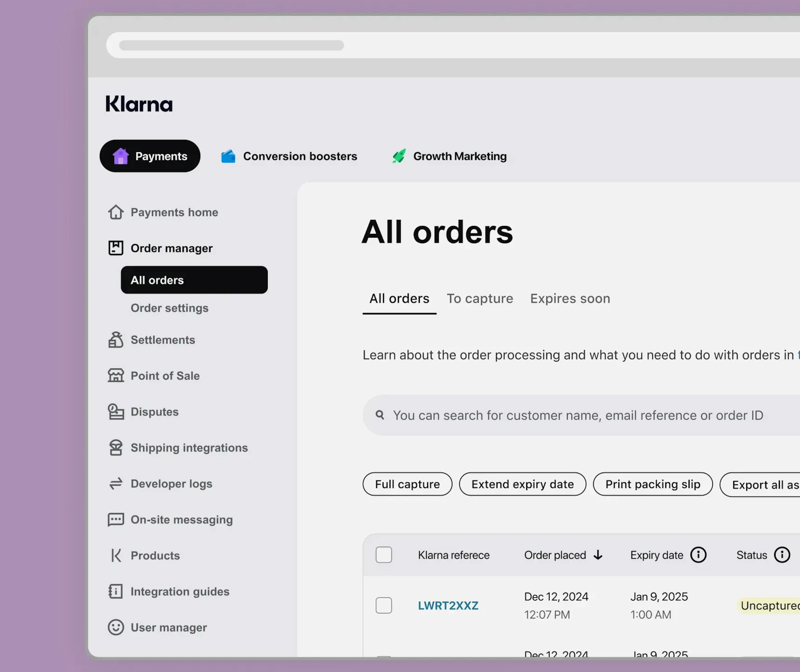Screen dimensions: 800x672
Task: Open order LWRT2XXZ link
Action: (x=448, y=605)
